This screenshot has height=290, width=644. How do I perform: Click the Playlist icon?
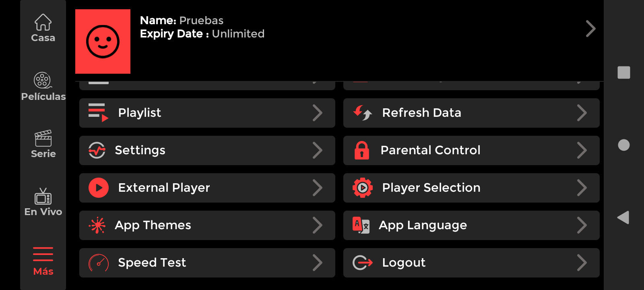(98, 113)
